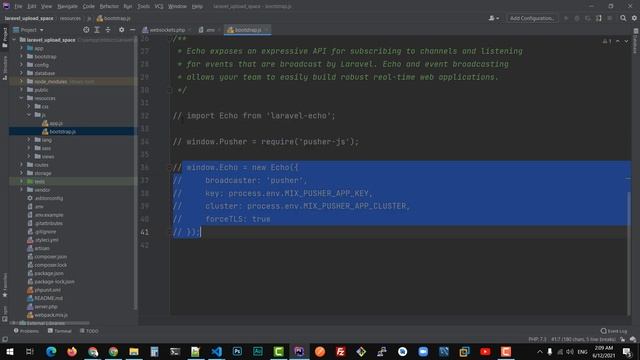The height and width of the screenshot is (360, 640).
Task: Open the Problems tool window
Action: click(x=26, y=331)
